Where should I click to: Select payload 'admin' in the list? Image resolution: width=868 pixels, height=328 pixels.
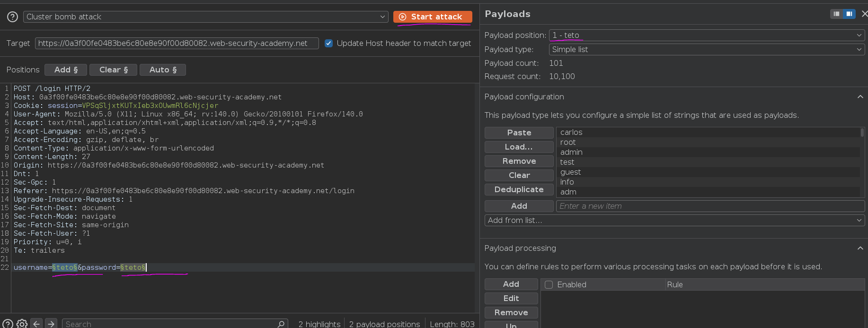[708, 152]
